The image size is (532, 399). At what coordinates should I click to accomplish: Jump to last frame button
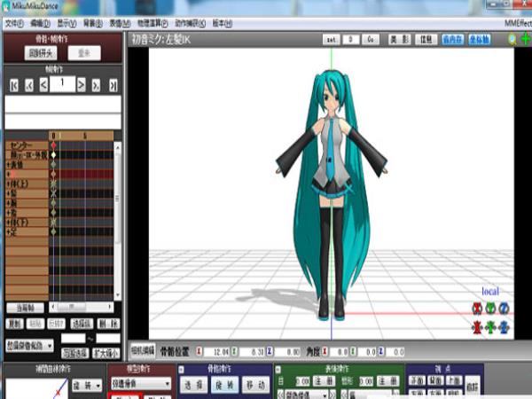click(x=113, y=85)
